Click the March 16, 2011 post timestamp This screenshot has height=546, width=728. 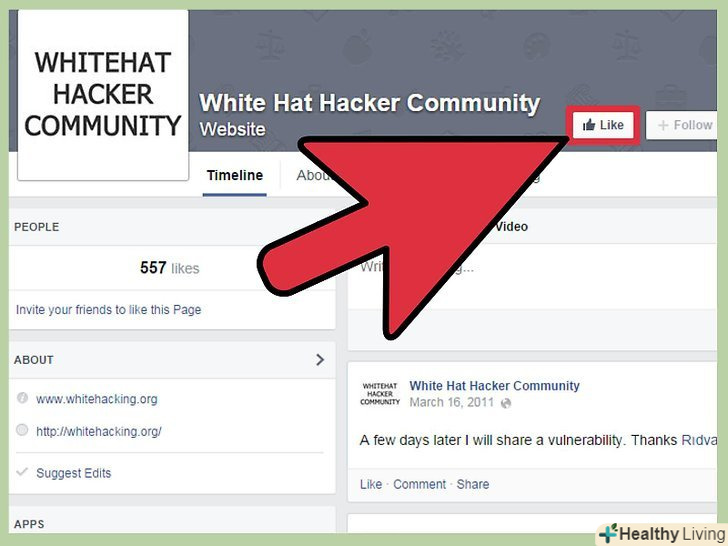click(x=451, y=402)
